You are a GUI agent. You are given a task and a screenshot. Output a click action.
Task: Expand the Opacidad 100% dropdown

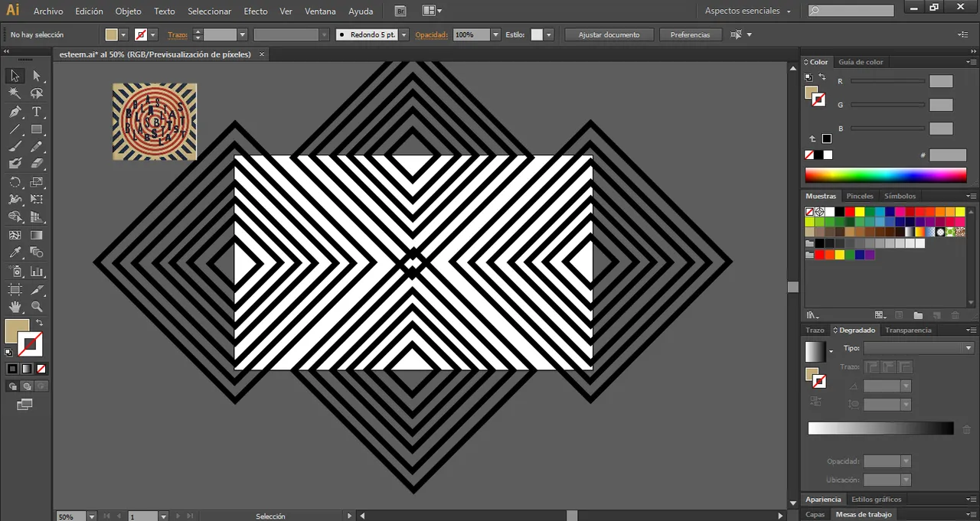(496, 34)
